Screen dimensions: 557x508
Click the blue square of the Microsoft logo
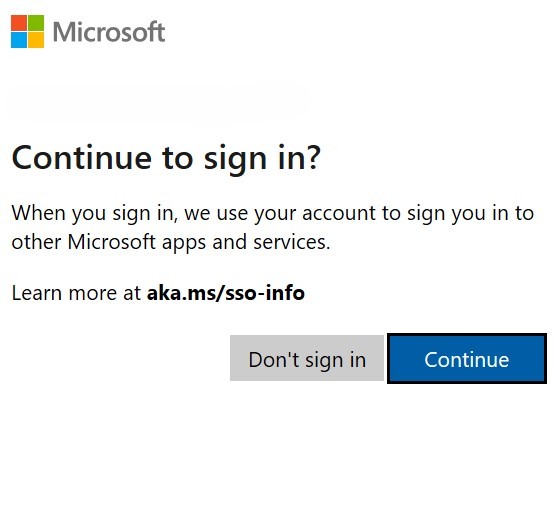pos(19,40)
